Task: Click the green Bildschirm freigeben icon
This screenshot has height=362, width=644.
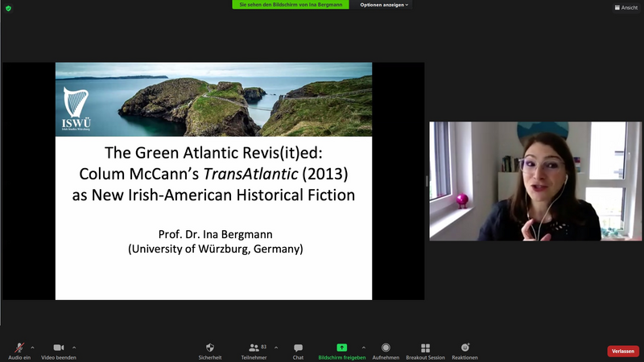Action: [341, 348]
